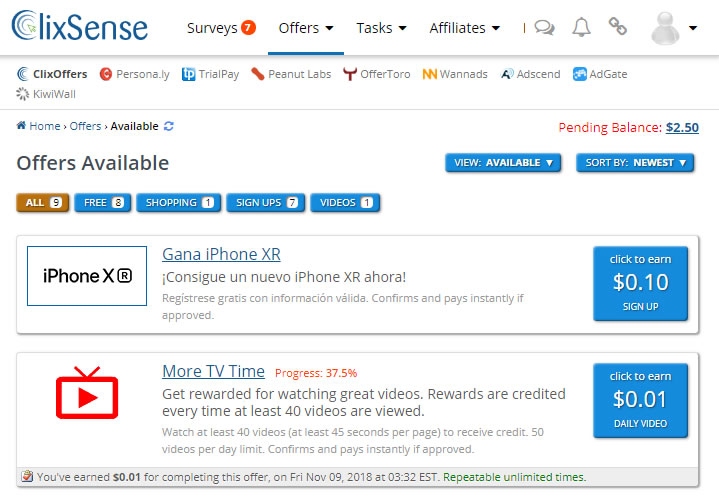Click the iPhone XR offer thumbnail
The image size is (719, 499).
point(87,276)
